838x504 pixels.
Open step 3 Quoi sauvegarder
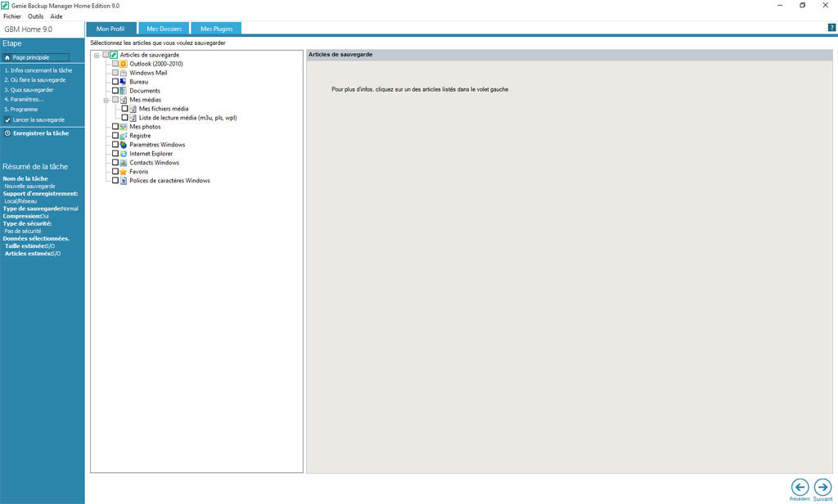pos(29,90)
